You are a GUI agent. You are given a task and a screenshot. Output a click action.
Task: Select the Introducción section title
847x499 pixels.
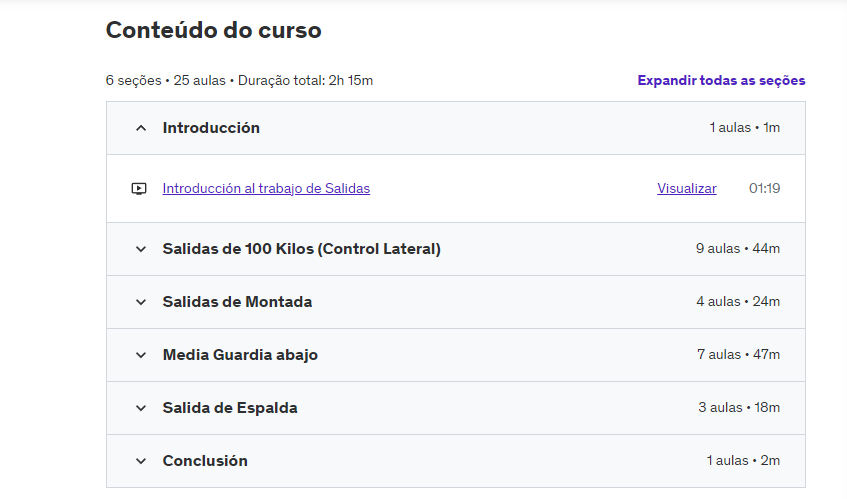click(211, 128)
